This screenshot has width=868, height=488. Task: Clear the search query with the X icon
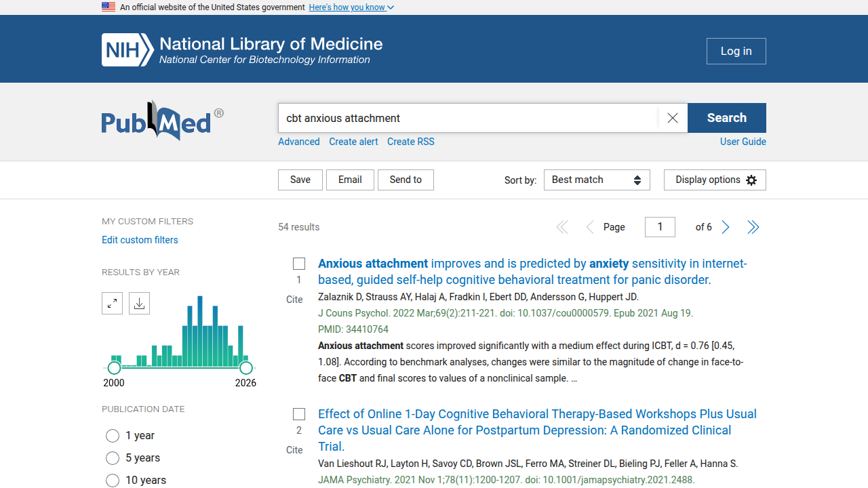[673, 118]
